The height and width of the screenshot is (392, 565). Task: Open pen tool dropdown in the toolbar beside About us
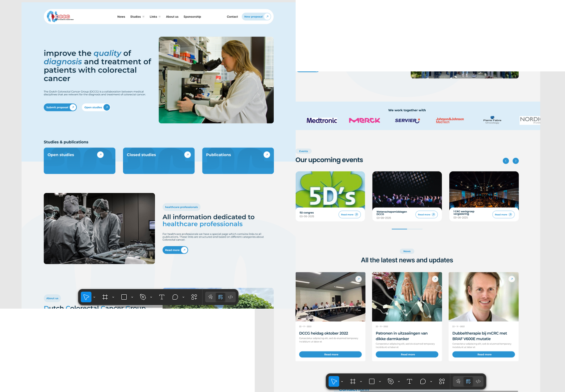151,297
